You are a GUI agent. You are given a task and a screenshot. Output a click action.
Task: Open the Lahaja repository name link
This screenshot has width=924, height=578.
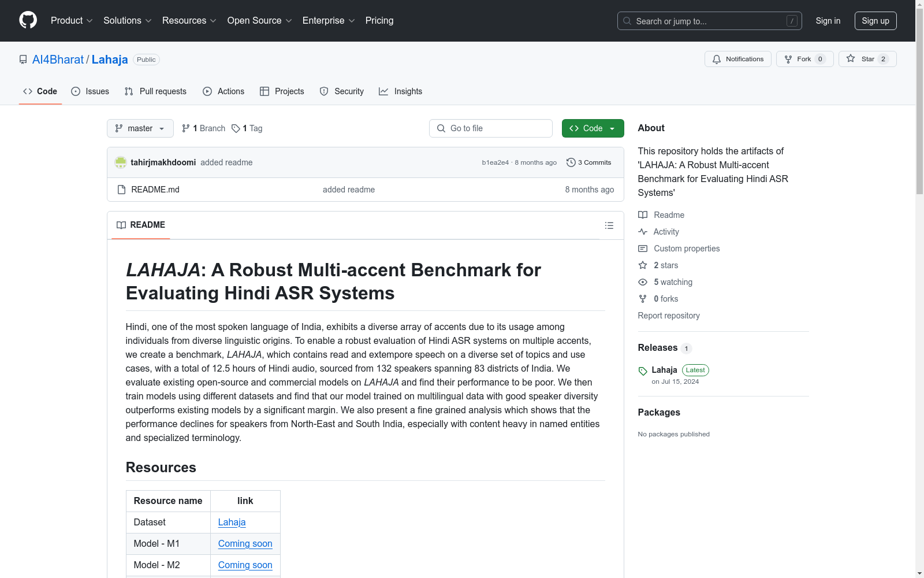(x=110, y=60)
